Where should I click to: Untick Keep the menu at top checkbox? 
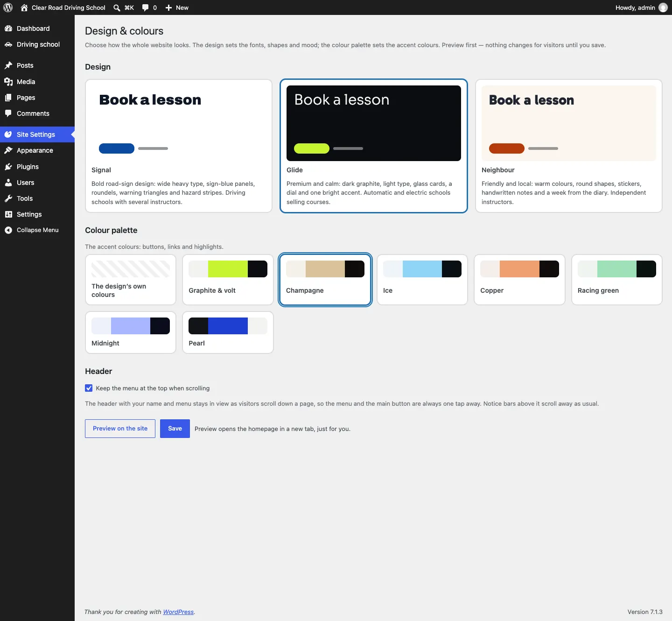(89, 388)
